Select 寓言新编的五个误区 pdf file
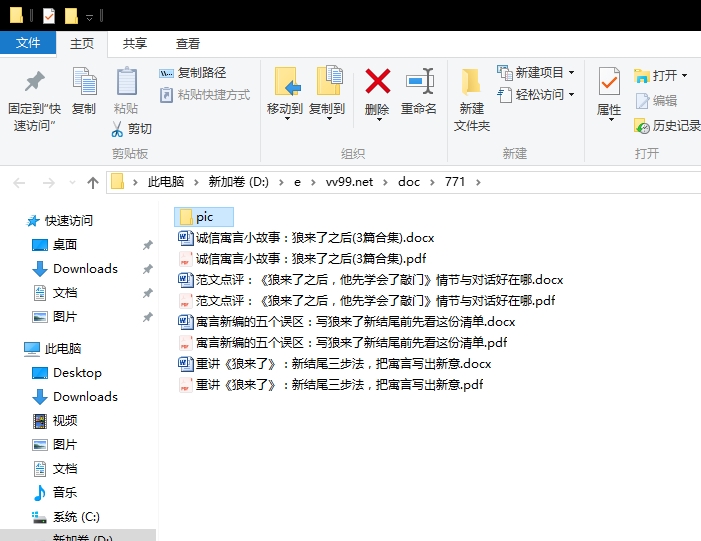Screen dimensions: 701x541 point(343,342)
